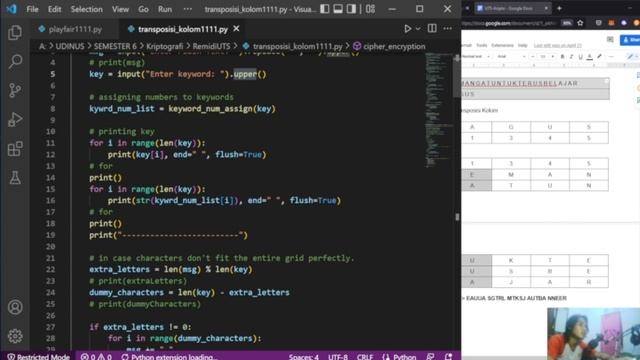Open the Help menu in Google Docs
Viewport: 640px width, 360px height.
(522, 45)
